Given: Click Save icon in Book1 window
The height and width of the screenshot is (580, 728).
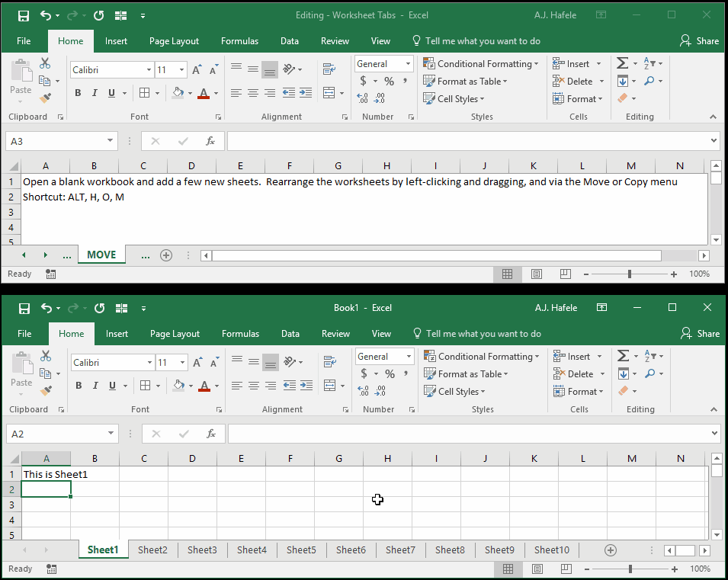Looking at the screenshot, I should [24, 309].
